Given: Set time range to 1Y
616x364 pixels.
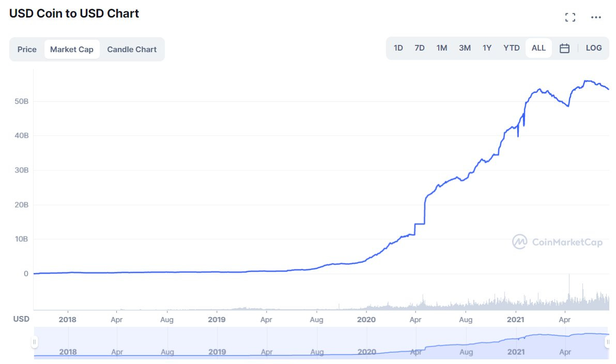Looking at the screenshot, I should [487, 48].
